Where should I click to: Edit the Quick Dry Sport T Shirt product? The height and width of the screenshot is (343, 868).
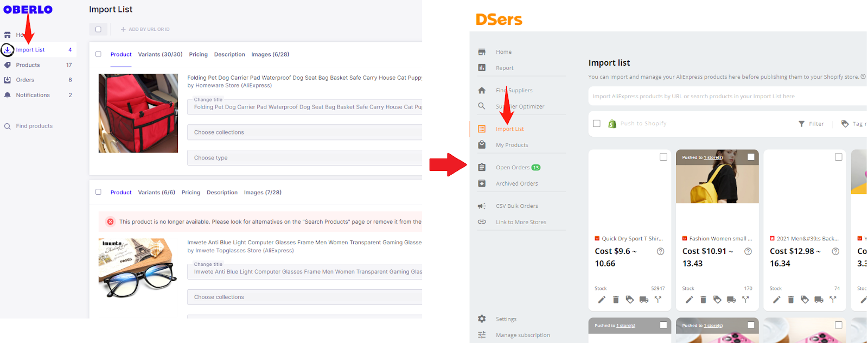[602, 300]
